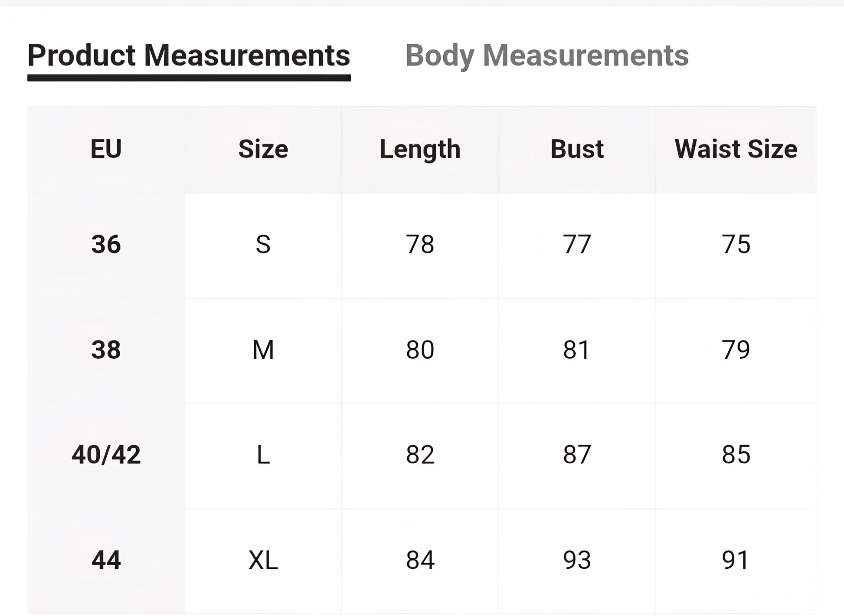The width and height of the screenshot is (844, 616).
Task: Click the Length column header
Action: tap(420, 149)
